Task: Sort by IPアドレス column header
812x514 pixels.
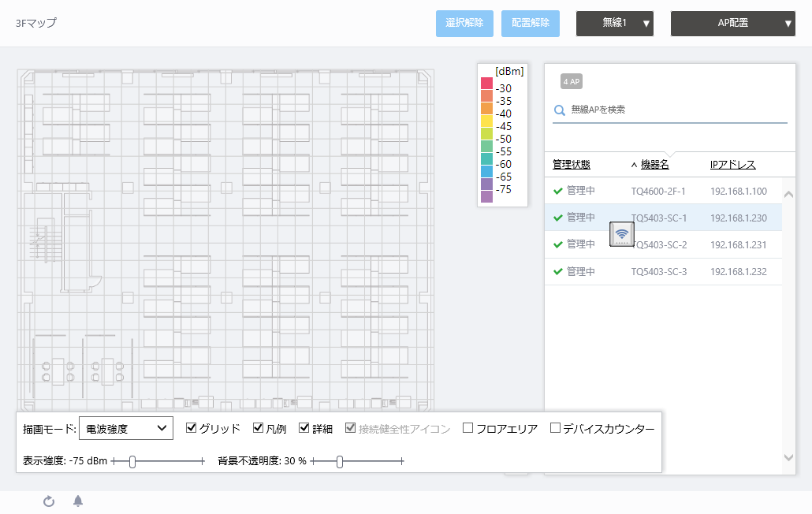Action: click(732, 165)
